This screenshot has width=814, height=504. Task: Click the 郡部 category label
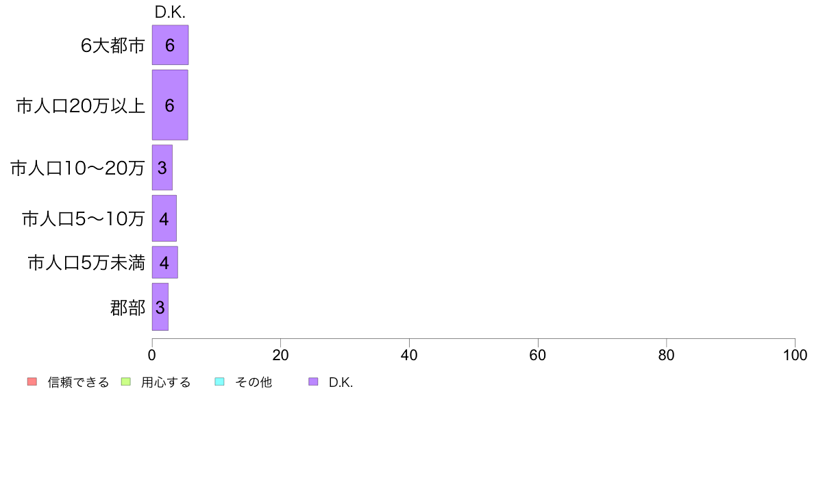click(x=127, y=307)
